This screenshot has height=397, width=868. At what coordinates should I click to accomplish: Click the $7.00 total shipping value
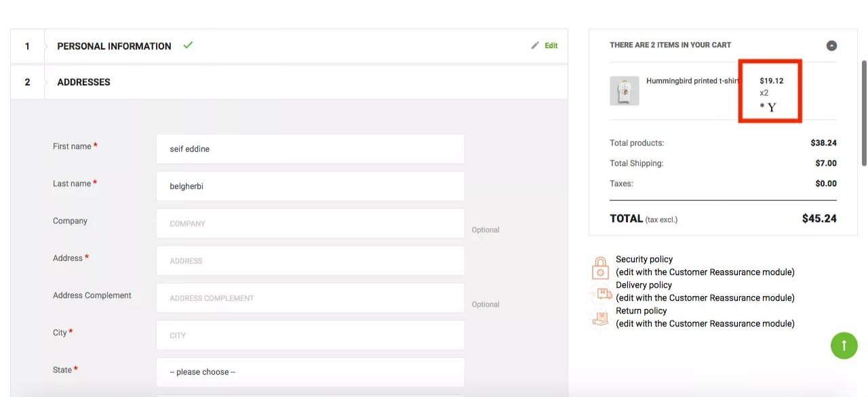(826, 163)
